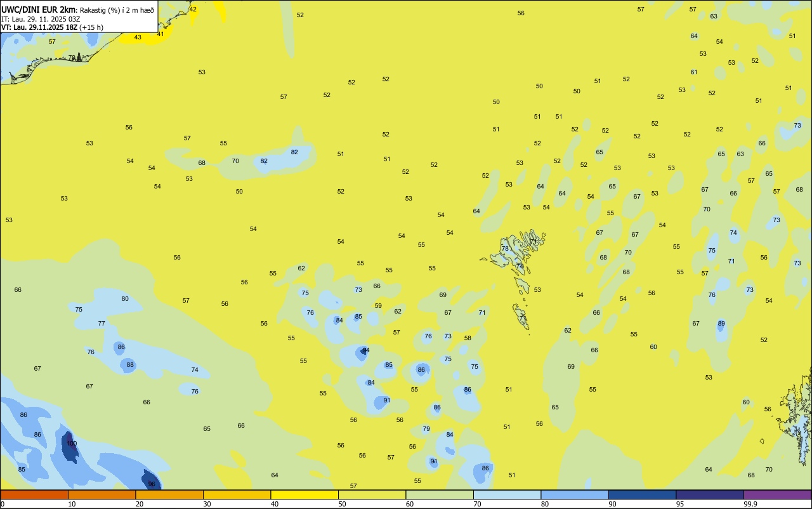Select the 60–70 light green legend band
This screenshot has height=509, width=812.
tap(440, 494)
